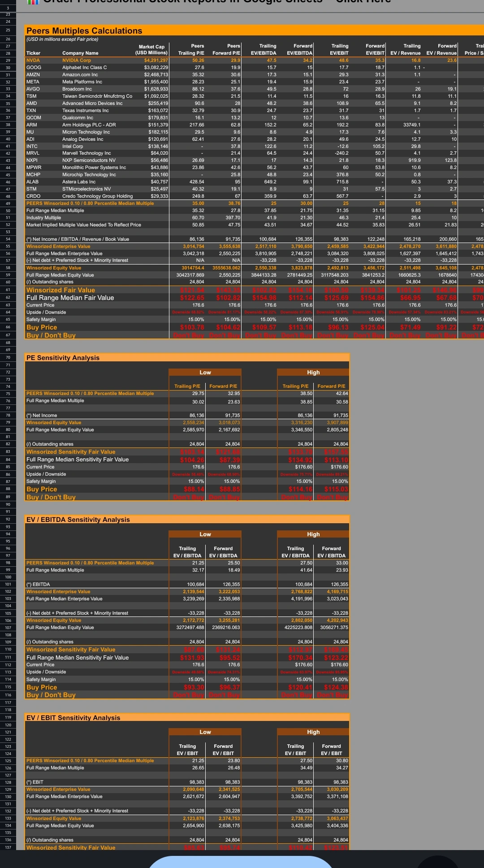484x868 pixels.
Task: Click the PE Sensitivity Analysis section header
Action: pos(63,358)
